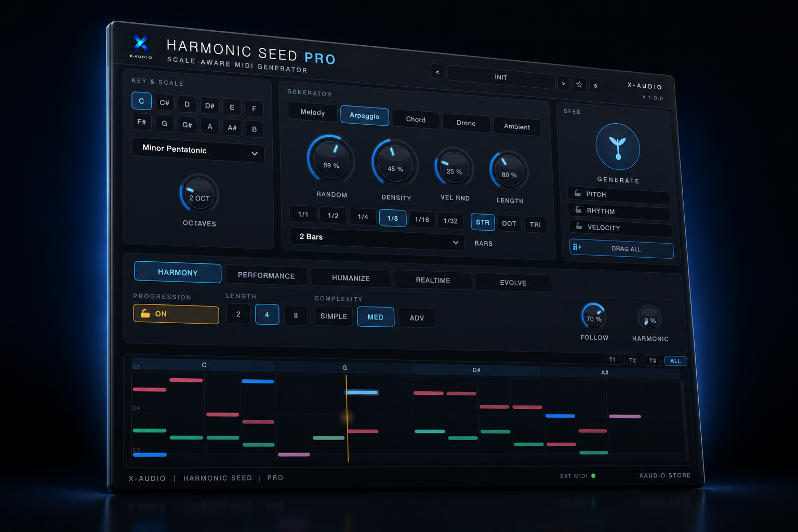Go to previous preset with left arrow
Viewport: 798px width, 532px height.
tap(437, 72)
